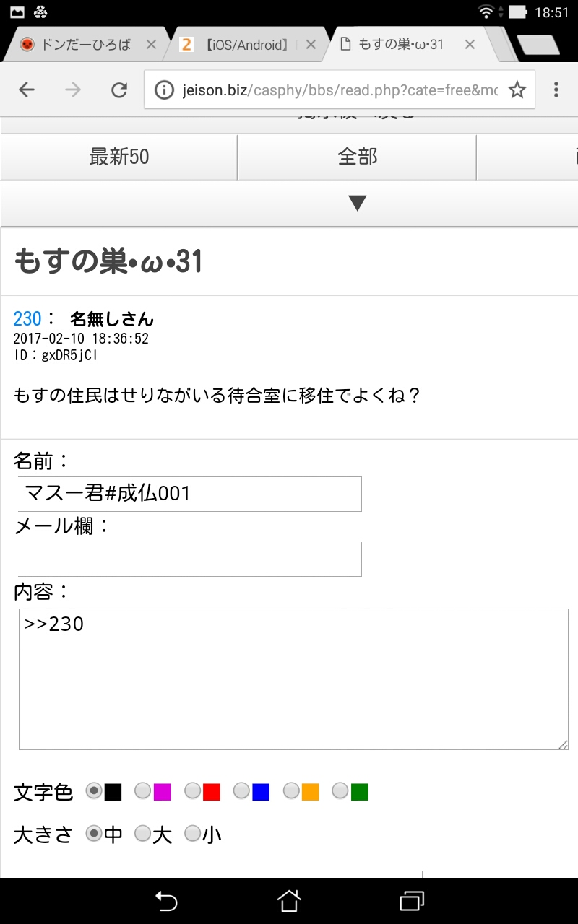The height and width of the screenshot is (924, 578).
Task: Focus the メール欄 input field
Action: pyautogui.click(x=190, y=559)
